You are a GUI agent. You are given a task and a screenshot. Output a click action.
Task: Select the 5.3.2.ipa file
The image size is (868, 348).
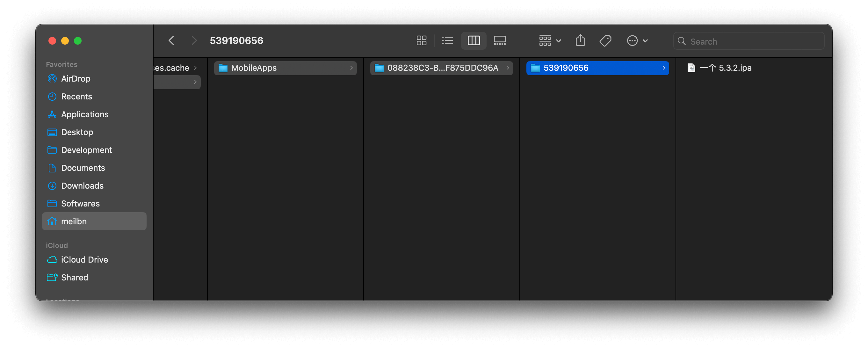coord(725,68)
